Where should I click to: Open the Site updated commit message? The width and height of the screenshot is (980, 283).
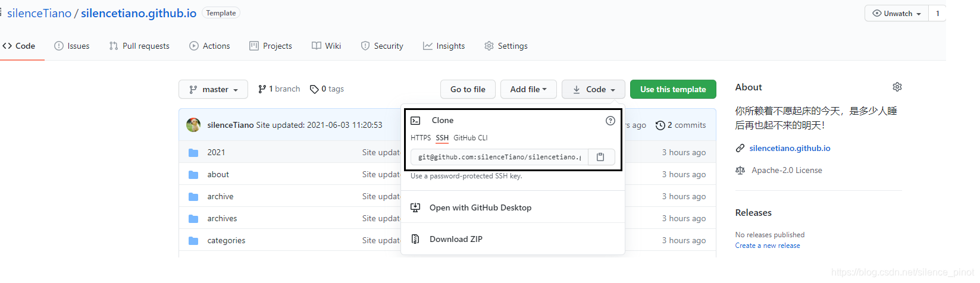coord(319,125)
